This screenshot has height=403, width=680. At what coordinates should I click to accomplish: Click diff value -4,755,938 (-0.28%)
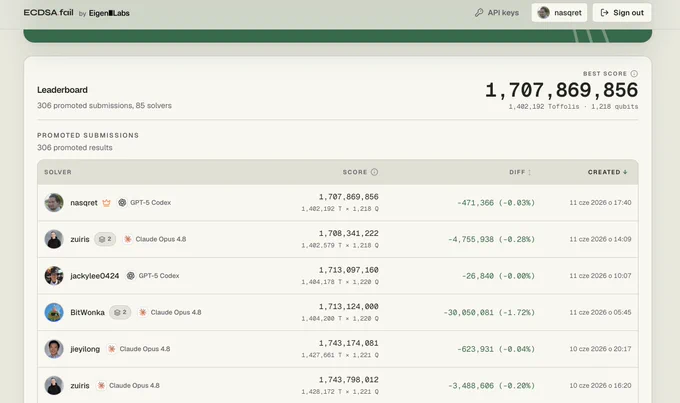point(491,239)
